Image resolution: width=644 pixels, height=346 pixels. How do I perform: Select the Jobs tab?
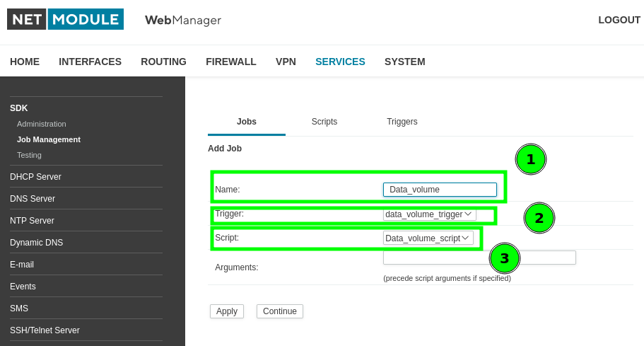(247, 122)
